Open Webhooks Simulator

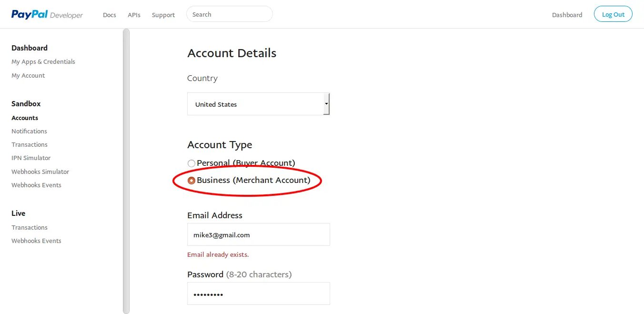pyautogui.click(x=40, y=172)
